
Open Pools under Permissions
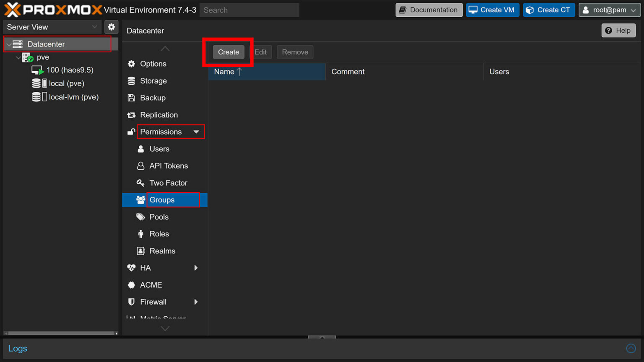point(159,217)
